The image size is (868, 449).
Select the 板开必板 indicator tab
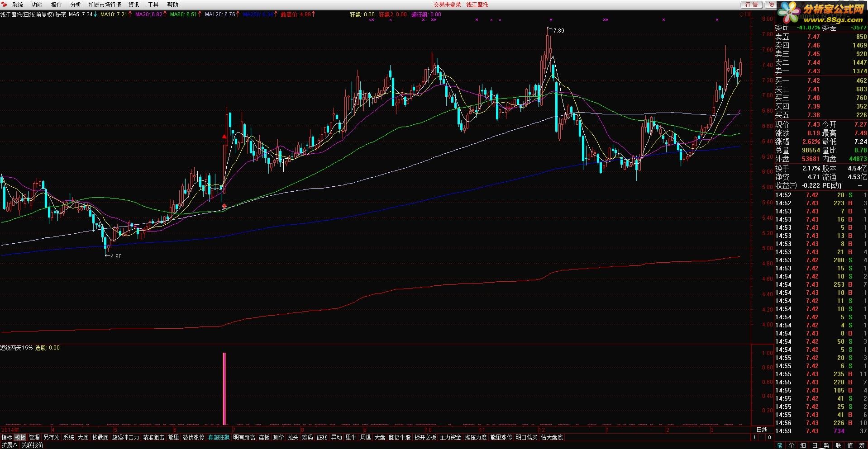coord(425,437)
